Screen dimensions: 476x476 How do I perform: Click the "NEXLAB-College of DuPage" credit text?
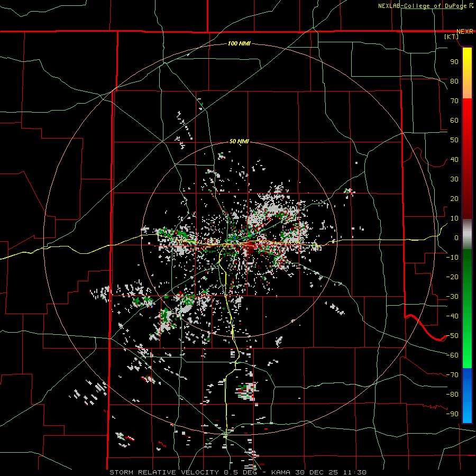tap(422, 6)
